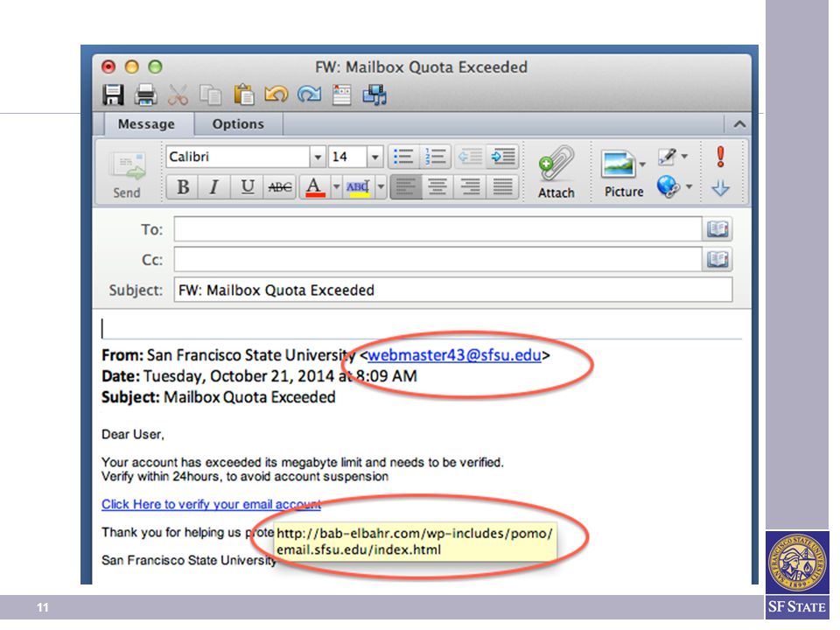
Task: Center align text
Action: (437, 187)
